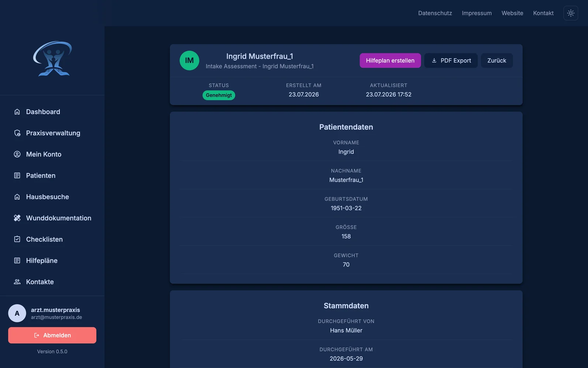Image resolution: width=588 pixels, height=368 pixels.
Task: Toggle light theme with sun icon
Action: [571, 13]
